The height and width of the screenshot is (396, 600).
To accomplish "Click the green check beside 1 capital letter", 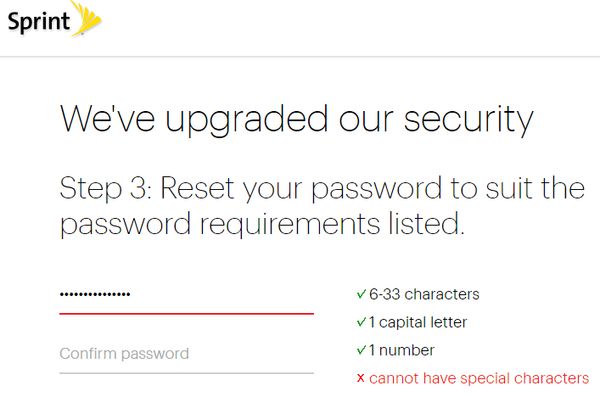I will tap(361, 322).
